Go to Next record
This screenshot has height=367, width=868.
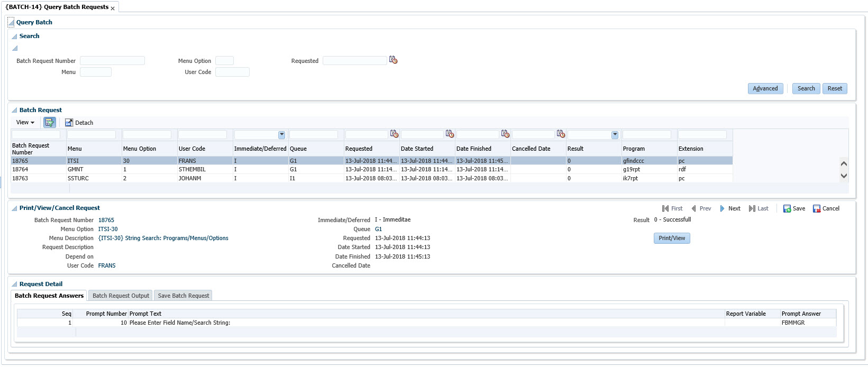coord(730,209)
